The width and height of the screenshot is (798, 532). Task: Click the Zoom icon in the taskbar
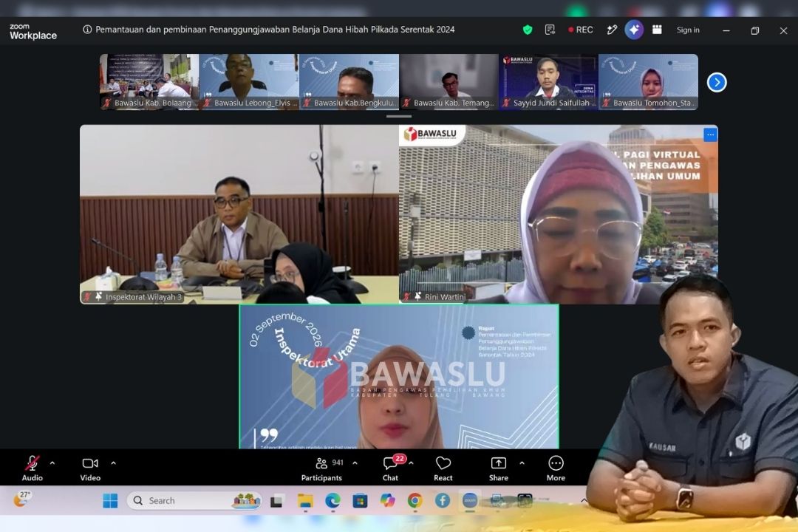pyautogui.click(x=470, y=501)
